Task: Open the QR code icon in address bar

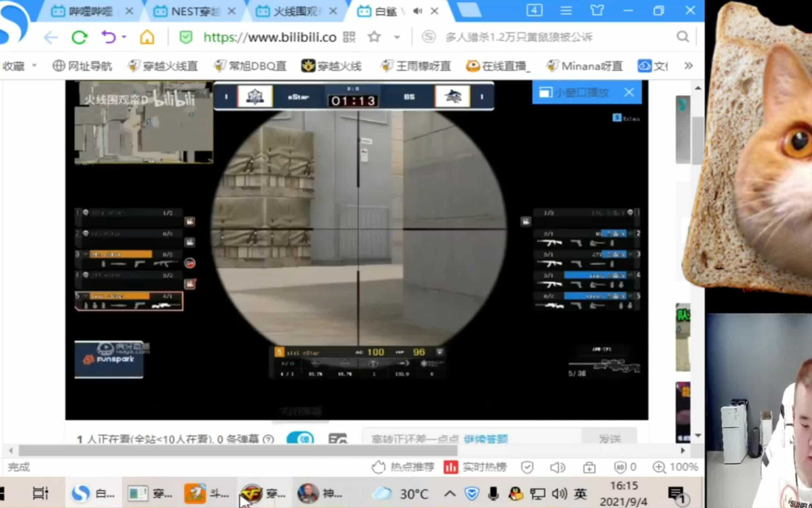Action: 349,37
